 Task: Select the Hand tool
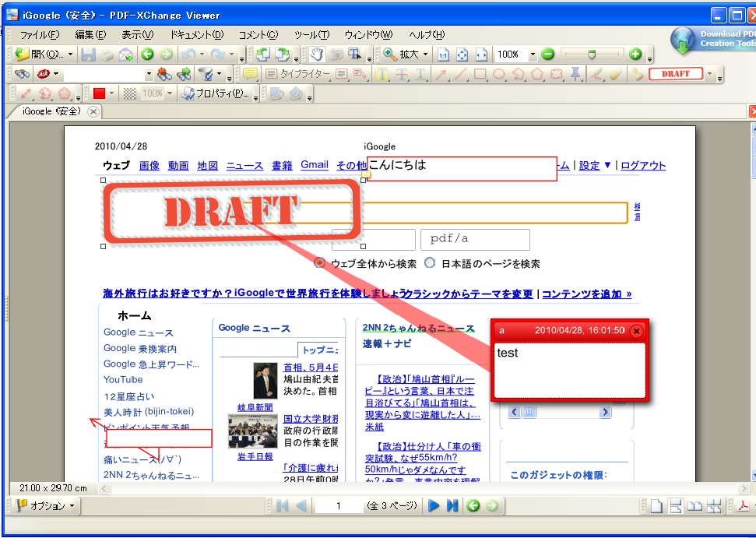(317, 55)
